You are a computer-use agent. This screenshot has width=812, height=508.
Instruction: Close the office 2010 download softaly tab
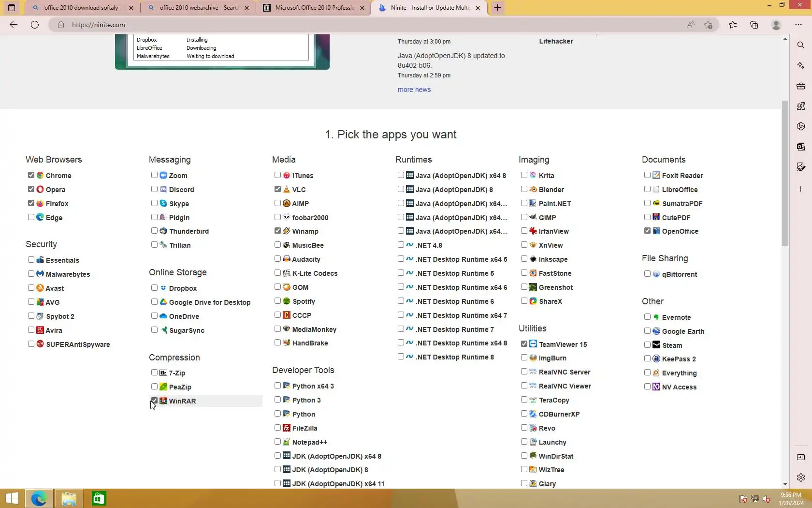131,8
